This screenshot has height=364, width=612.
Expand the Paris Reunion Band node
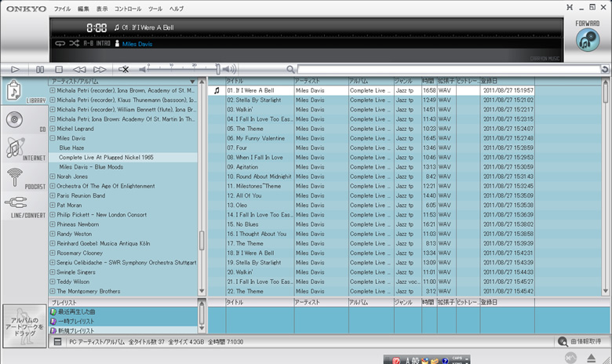pyautogui.click(x=53, y=195)
